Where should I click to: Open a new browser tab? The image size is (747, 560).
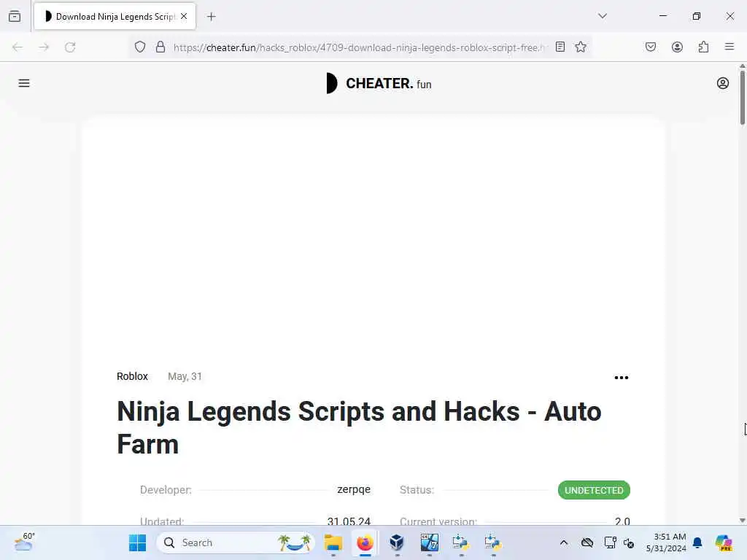tap(212, 17)
